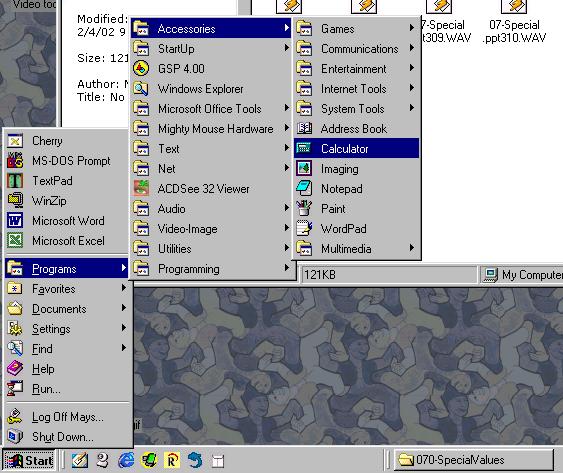Image resolution: width=563 pixels, height=473 pixels.
Task: Click the Notepad icon
Action: 304,188
